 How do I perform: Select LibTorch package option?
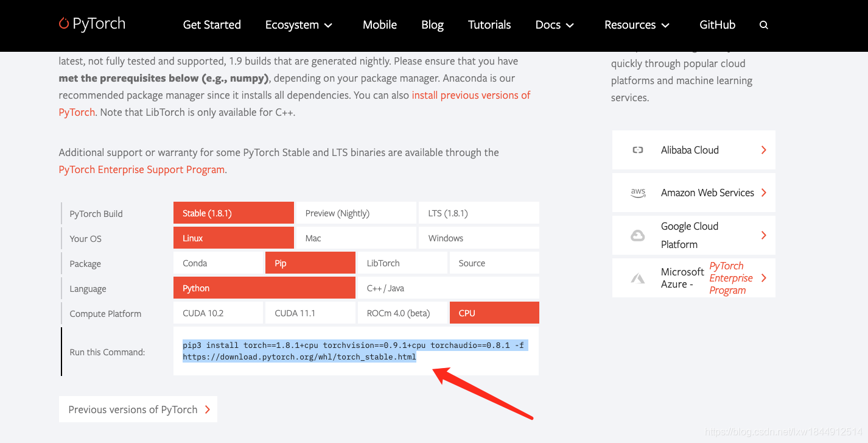(x=402, y=263)
